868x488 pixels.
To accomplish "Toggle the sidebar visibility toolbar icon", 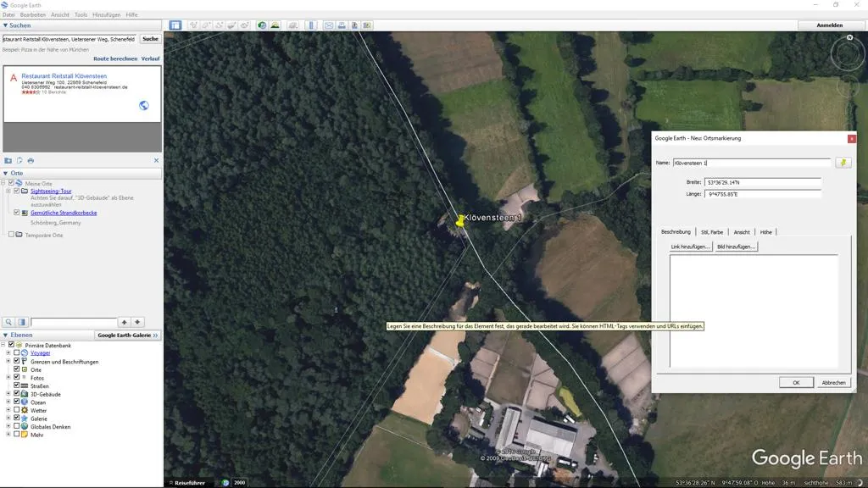I will click(x=175, y=25).
